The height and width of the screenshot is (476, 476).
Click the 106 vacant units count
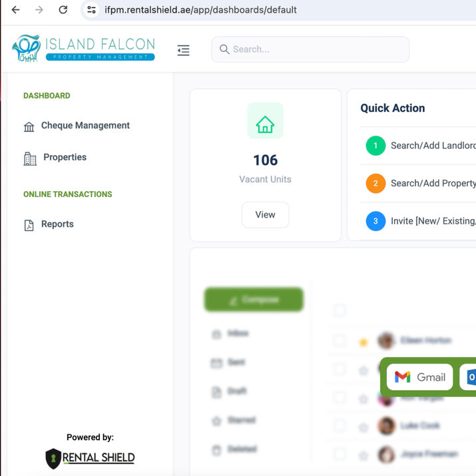266,160
